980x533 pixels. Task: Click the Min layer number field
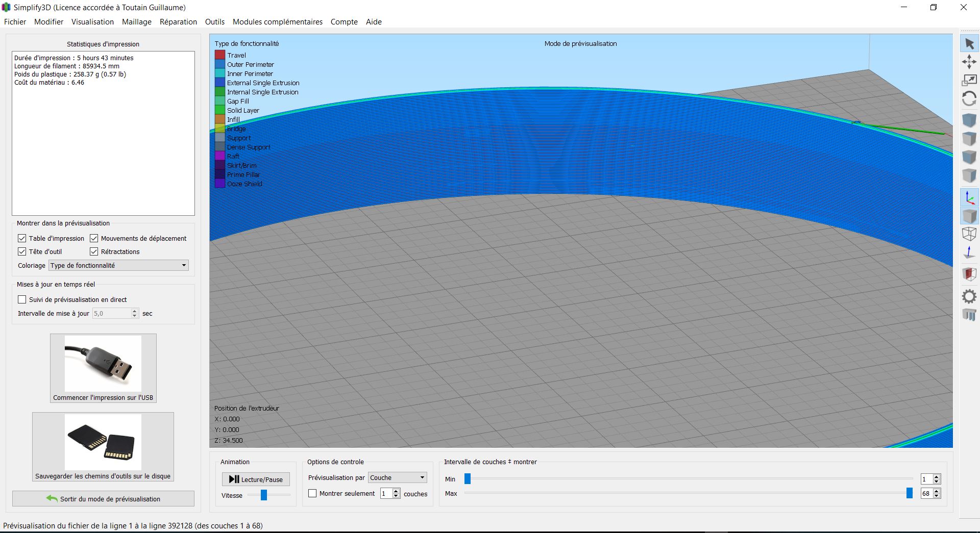pyautogui.click(x=926, y=479)
